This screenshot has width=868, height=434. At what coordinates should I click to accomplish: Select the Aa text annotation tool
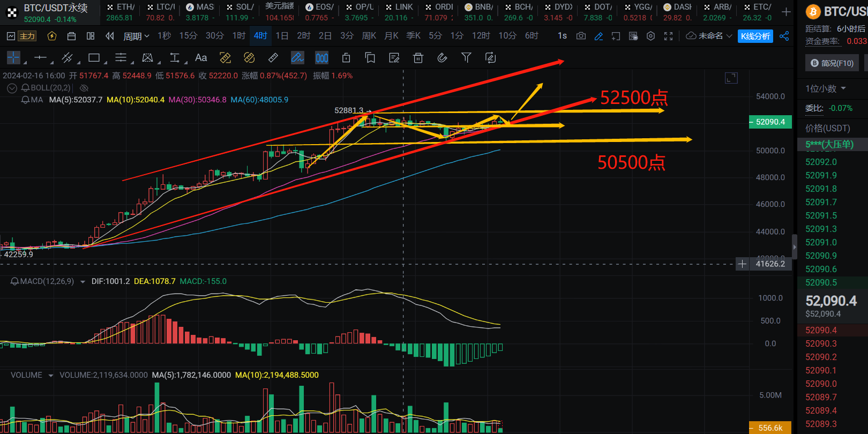click(x=201, y=58)
